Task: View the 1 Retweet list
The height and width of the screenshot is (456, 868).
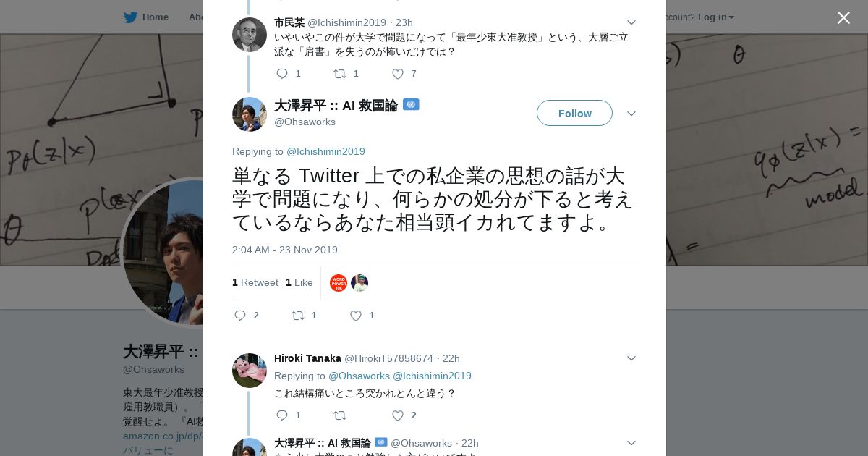Action: pos(255,282)
